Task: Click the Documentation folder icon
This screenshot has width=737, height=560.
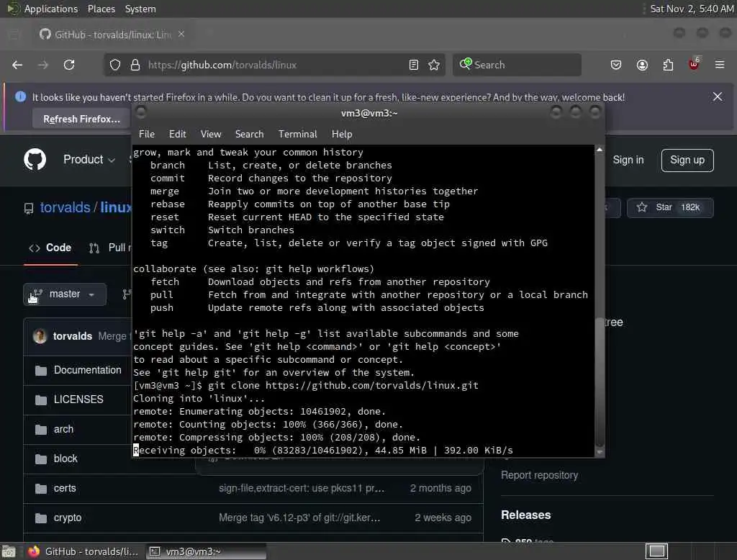Action: pos(41,371)
